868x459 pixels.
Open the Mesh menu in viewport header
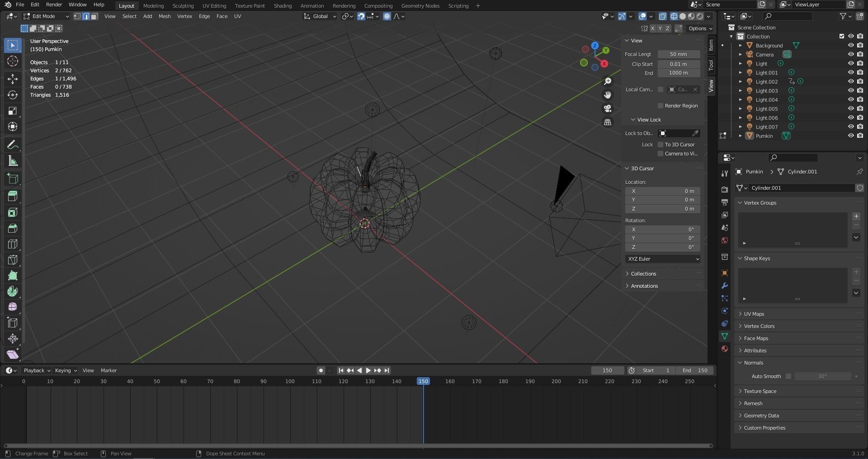165,16
